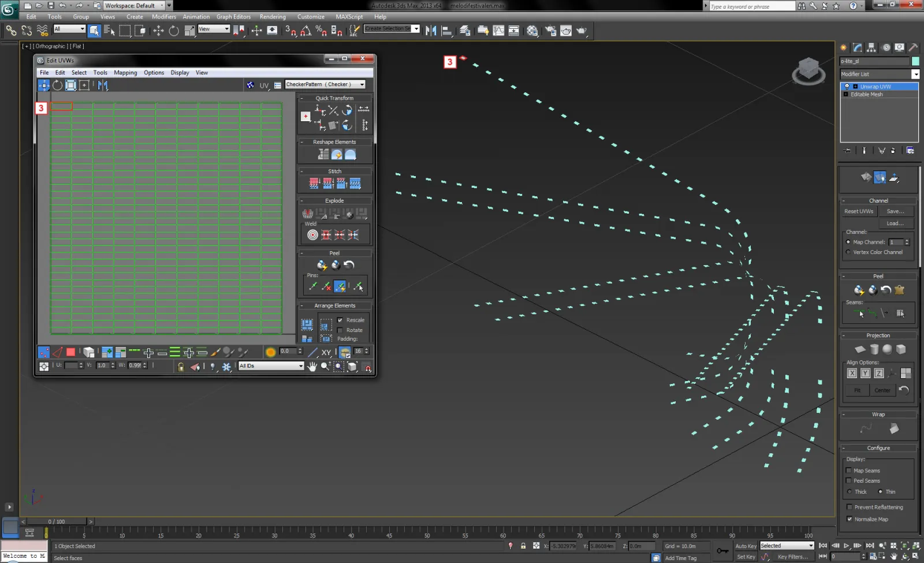Click cylindrical map icon in Projection rollout
924x563 pixels.
(874, 349)
